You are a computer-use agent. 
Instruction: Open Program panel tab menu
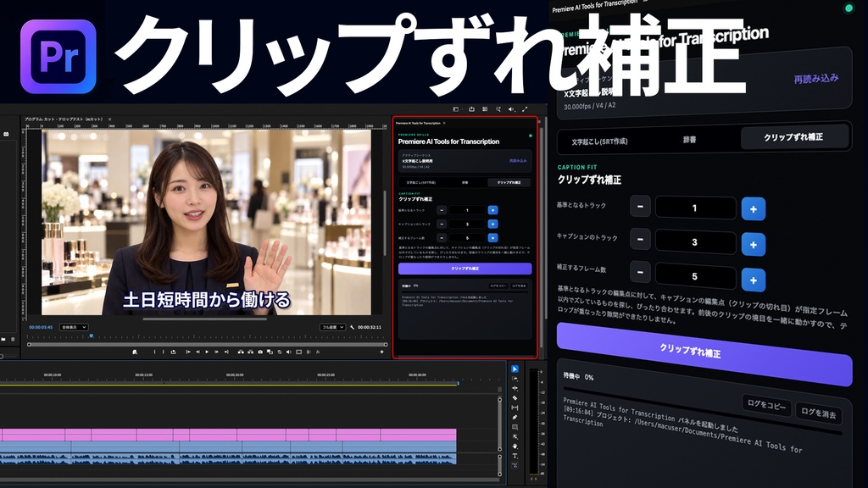click(x=109, y=119)
